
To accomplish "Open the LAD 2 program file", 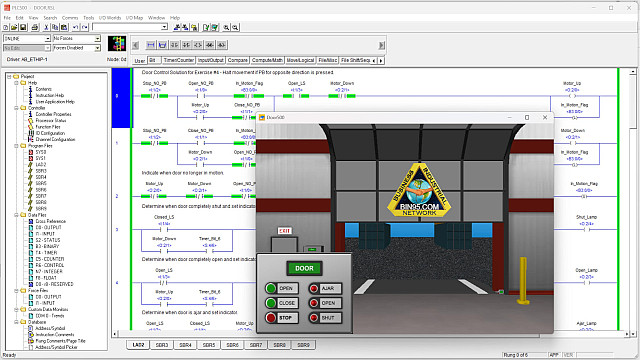I will click(x=41, y=164).
